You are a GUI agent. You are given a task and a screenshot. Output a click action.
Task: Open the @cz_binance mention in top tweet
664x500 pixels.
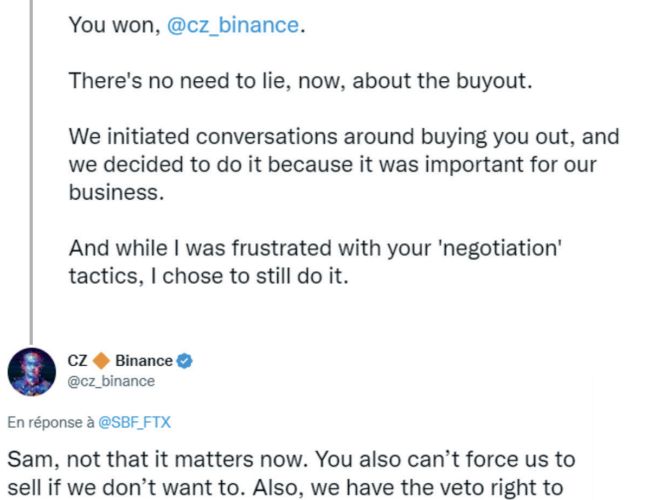[x=233, y=25]
